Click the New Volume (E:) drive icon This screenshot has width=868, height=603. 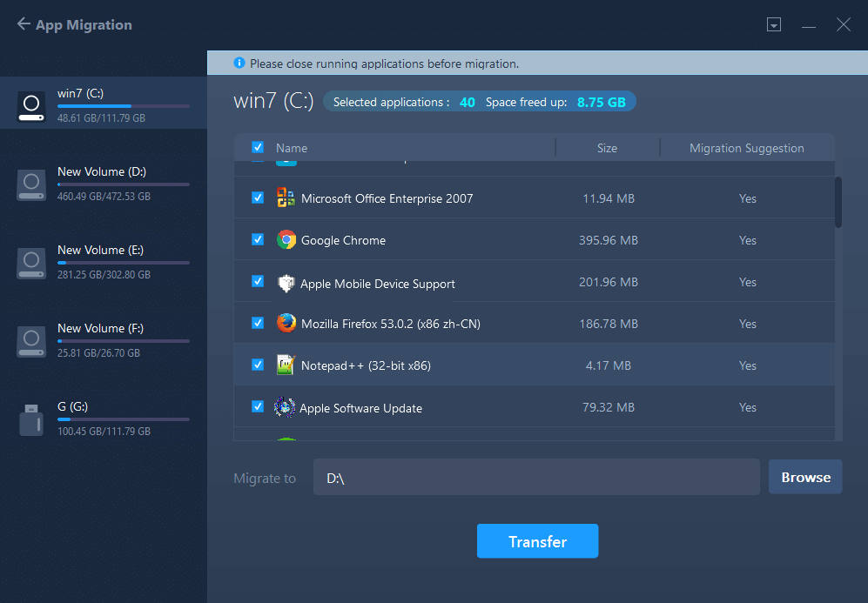[x=31, y=264]
